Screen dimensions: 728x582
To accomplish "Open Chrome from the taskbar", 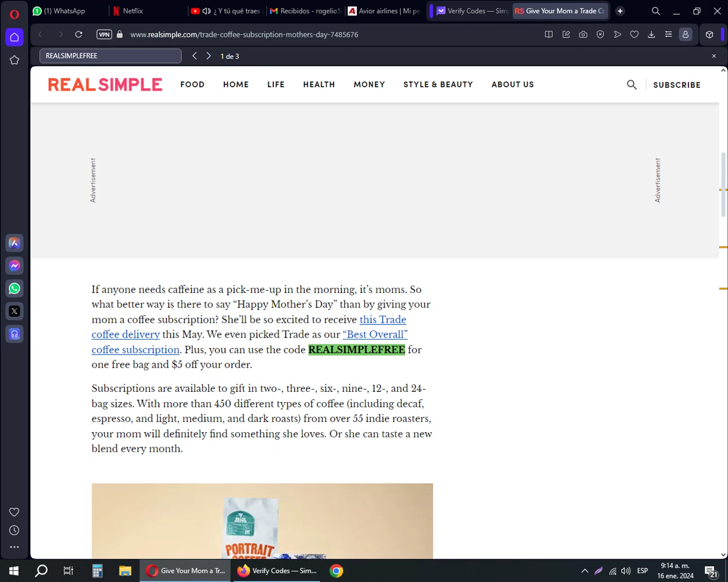I will (x=336, y=571).
